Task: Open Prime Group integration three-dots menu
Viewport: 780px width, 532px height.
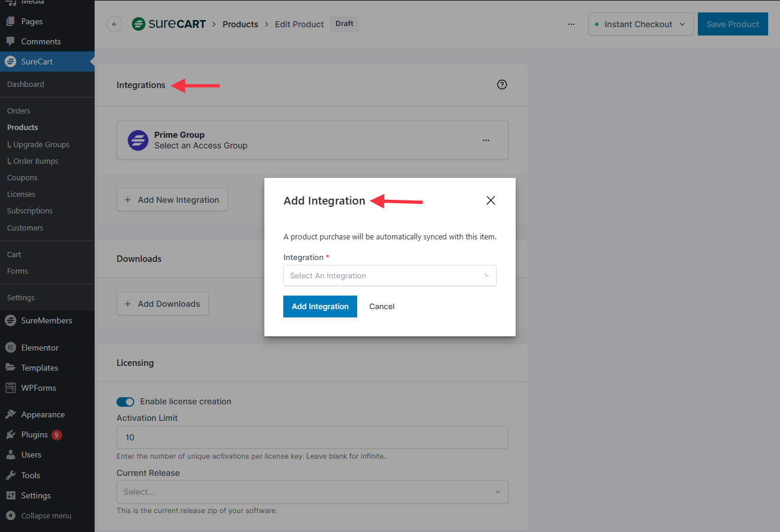Action: click(486, 141)
